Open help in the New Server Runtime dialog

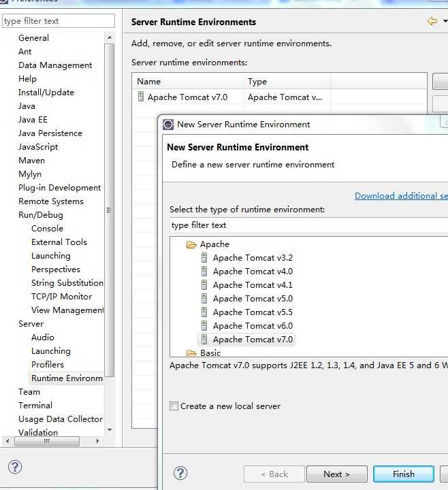(x=180, y=473)
